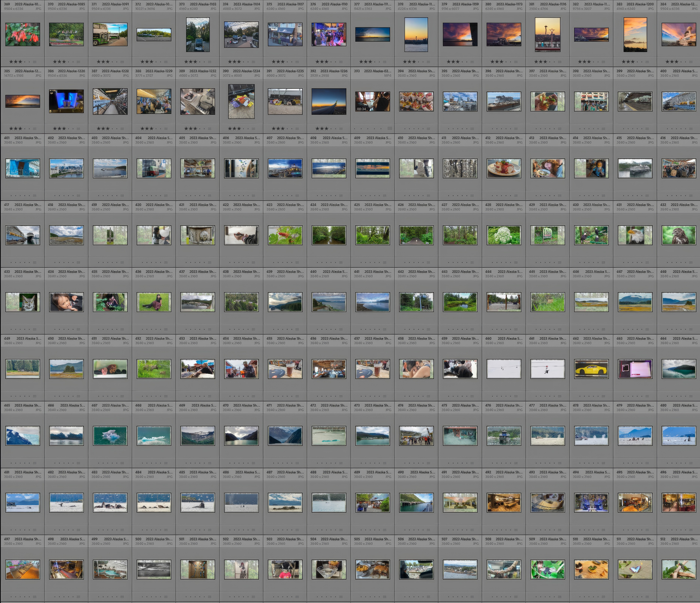This screenshot has height=603, width=700.
Task: Select the whale tail photo 482
Action: tap(66, 503)
